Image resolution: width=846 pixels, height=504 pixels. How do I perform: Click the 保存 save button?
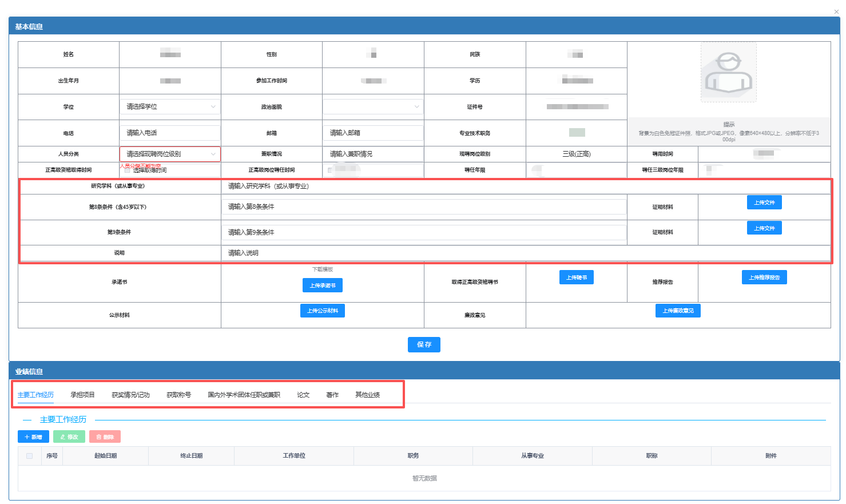coord(424,344)
